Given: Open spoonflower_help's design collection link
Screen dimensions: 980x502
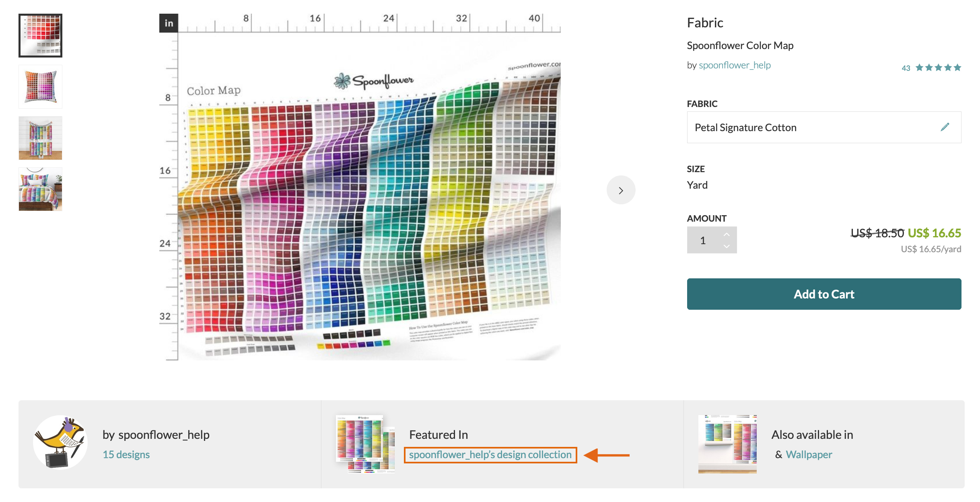Looking at the screenshot, I should (x=490, y=455).
